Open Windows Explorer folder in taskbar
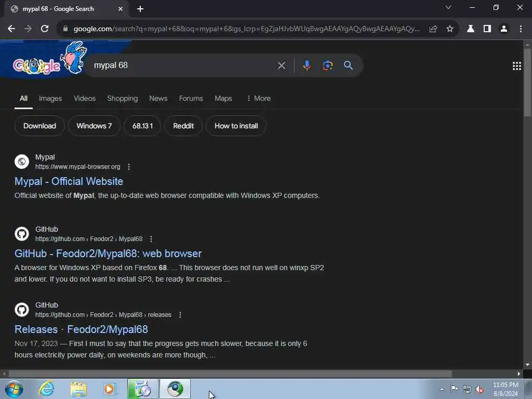This screenshot has height=399, width=532. [x=79, y=389]
